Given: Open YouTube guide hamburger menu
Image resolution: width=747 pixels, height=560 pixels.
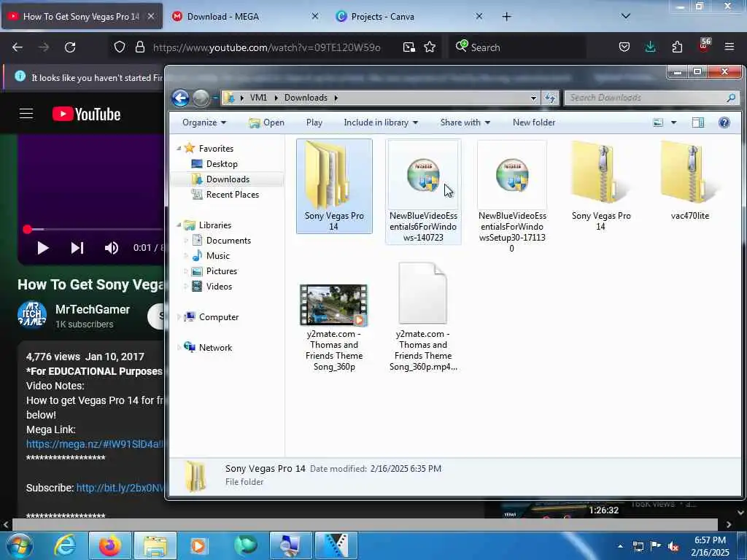Looking at the screenshot, I should (26, 114).
